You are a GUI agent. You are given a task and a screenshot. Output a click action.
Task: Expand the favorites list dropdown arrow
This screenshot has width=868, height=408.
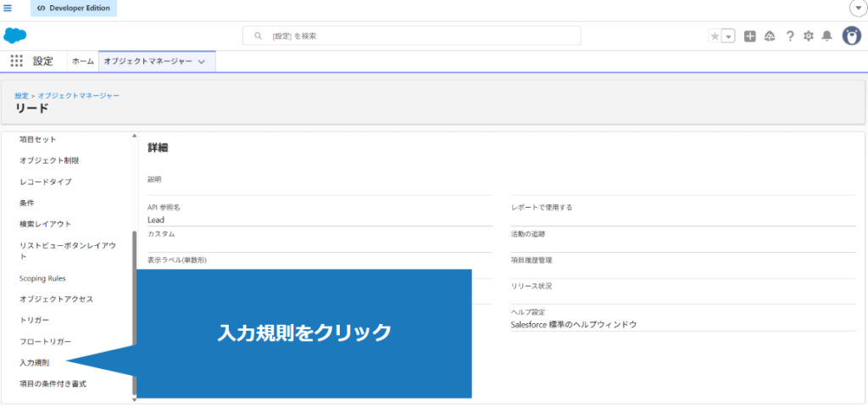728,36
